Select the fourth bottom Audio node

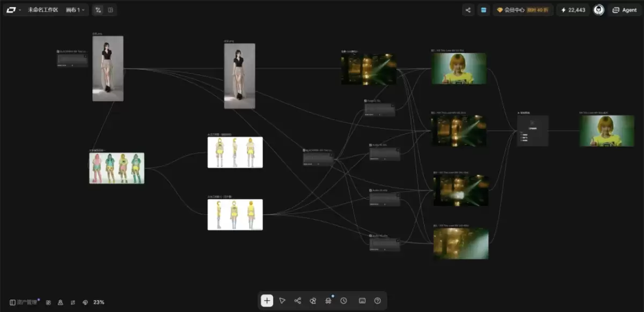coord(385,244)
